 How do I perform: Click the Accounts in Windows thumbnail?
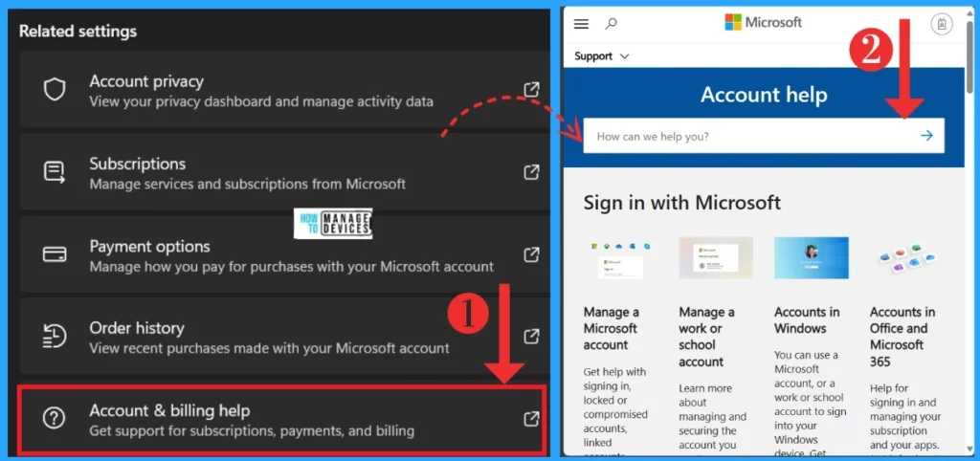812,258
